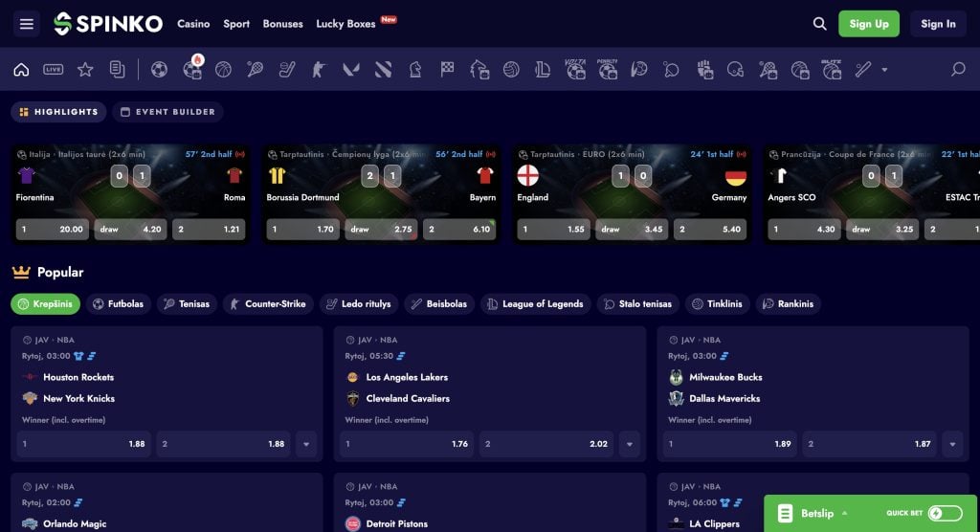This screenshot has height=532, width=980.
Task: Open favorites star icon
Action: [x=85, y=70]
